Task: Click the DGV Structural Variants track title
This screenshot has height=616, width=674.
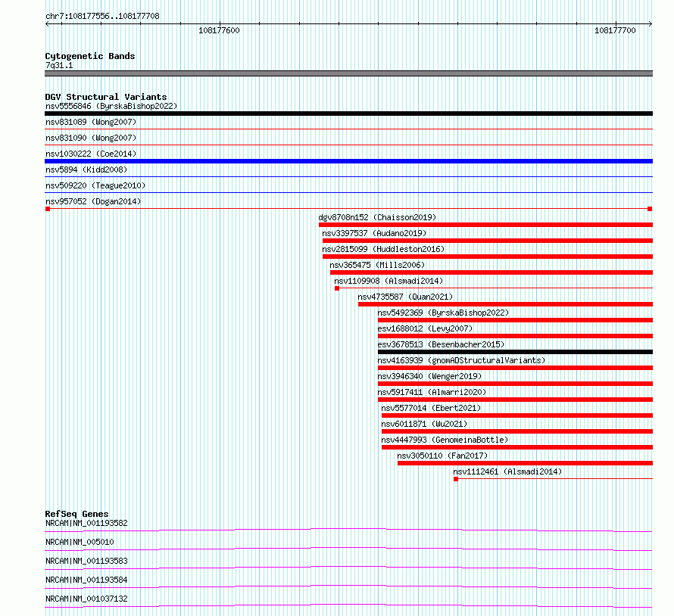Action: click(x=106, y=97)
